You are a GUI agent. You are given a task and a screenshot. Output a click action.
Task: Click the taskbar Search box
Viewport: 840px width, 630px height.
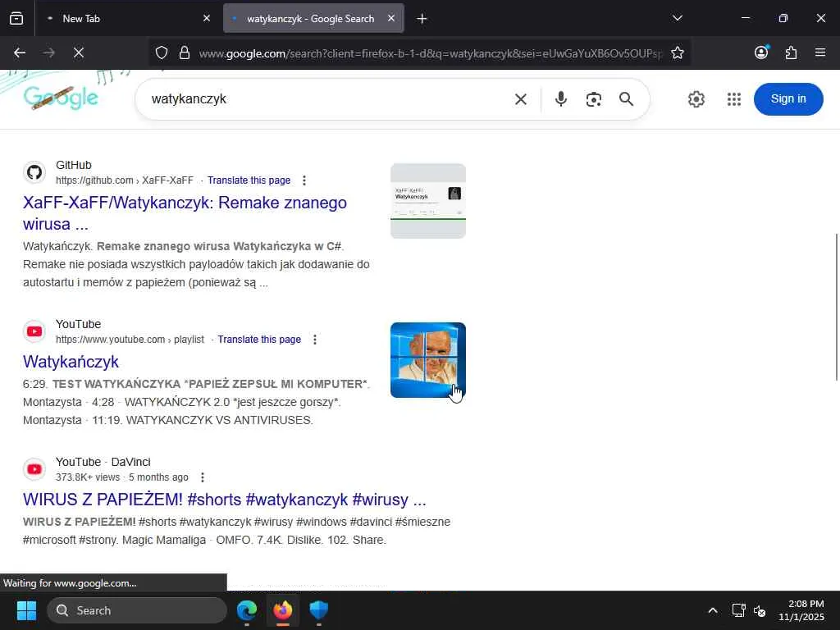point(137,610)
